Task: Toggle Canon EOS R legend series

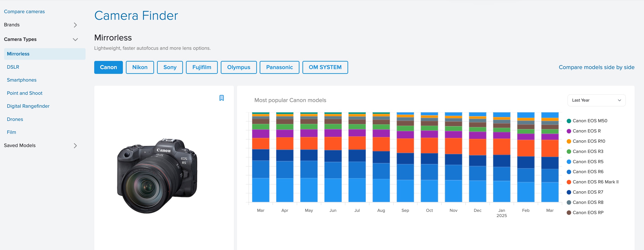Action: [x=586, y=131]
